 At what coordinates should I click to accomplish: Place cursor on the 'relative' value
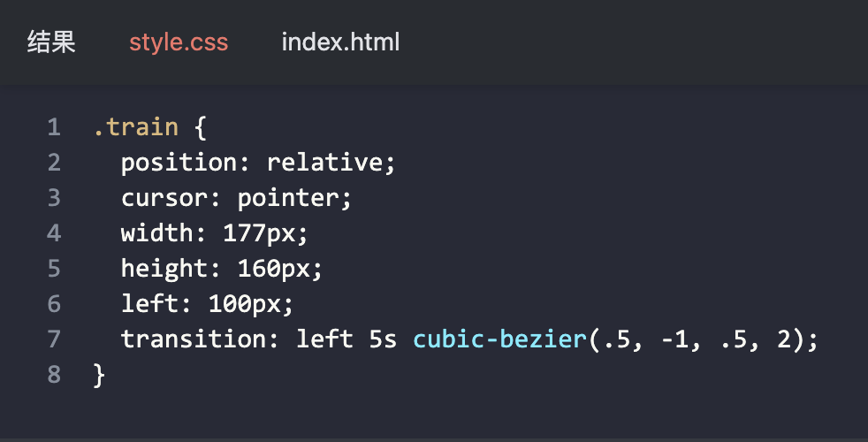324,163
